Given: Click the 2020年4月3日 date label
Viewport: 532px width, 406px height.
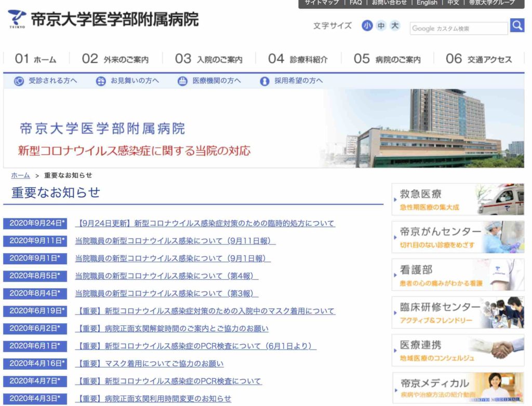Looking at the screenshot, I should click(x=35, y=399).
